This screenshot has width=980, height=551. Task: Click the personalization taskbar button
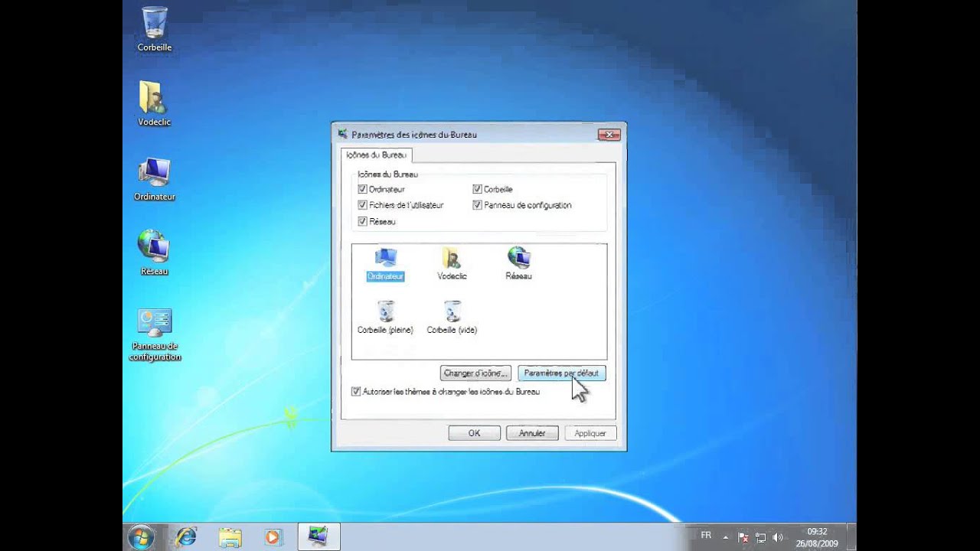coord(318,537)
